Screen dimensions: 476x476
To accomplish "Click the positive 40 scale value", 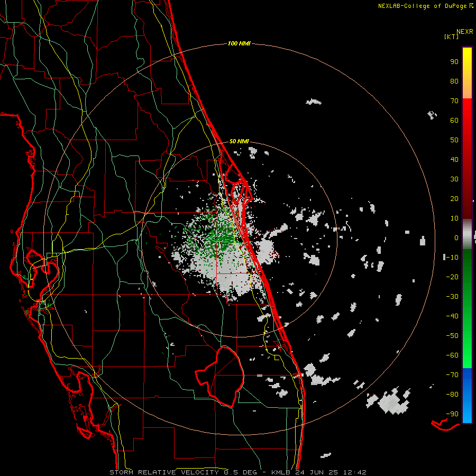I will point(454,159).
